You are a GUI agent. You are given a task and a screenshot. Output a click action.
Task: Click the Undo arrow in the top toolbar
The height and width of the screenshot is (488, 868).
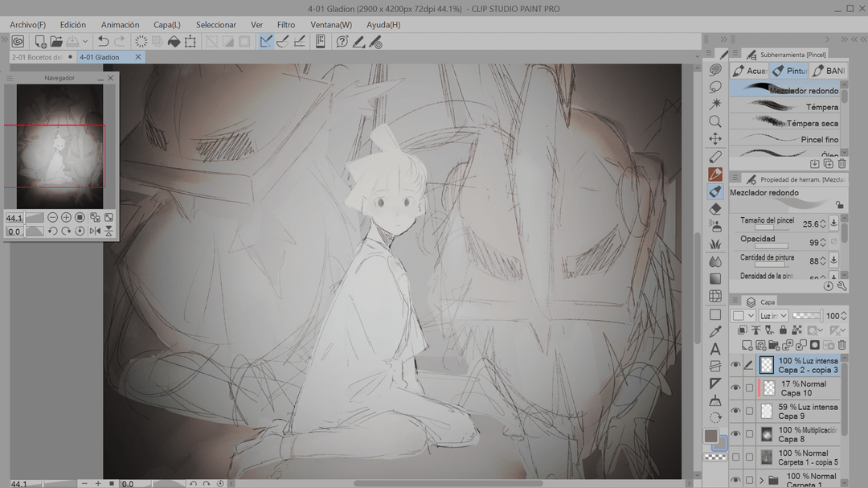(103, 42)
